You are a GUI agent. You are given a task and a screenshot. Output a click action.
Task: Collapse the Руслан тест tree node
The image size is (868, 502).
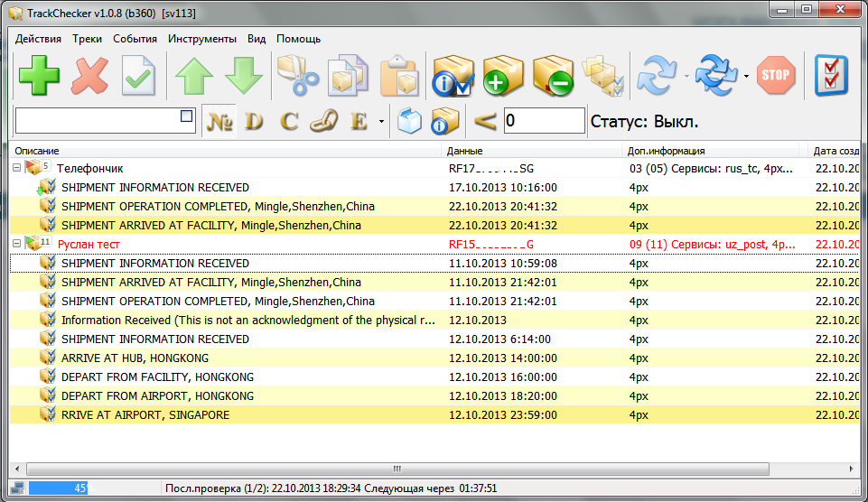click(x=17, y=244)
